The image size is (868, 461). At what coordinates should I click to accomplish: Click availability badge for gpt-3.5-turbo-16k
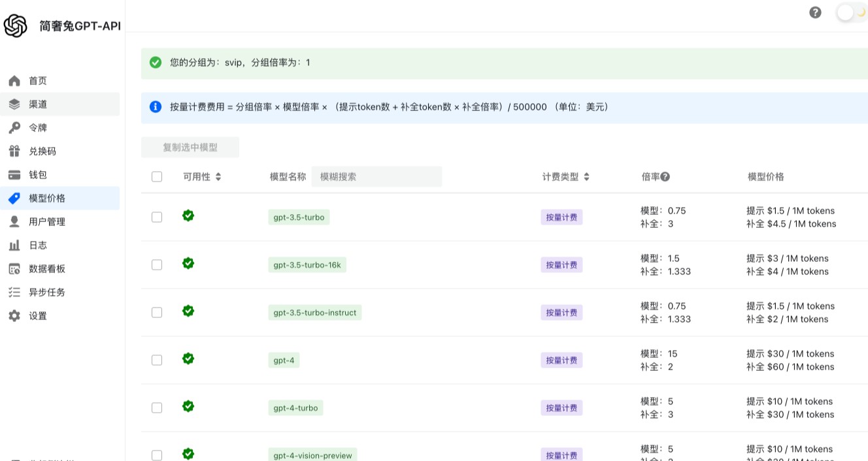click(188, 263)
